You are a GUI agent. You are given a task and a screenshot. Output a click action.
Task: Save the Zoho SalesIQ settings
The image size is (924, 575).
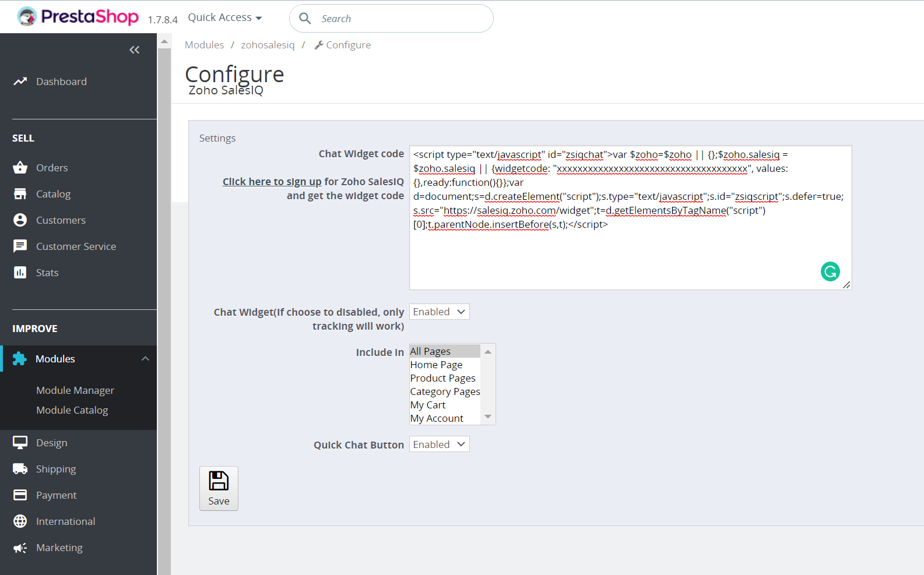tap(219, 488)
